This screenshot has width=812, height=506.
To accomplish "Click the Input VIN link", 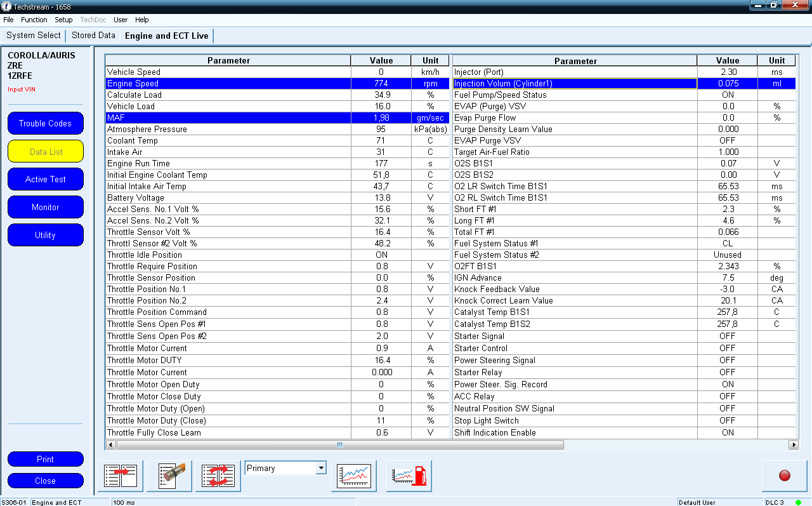I will 22,90.
